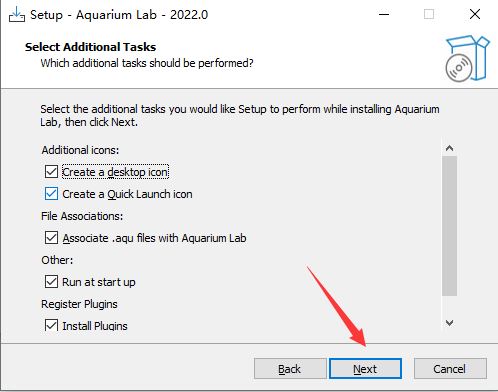The width and height of the screenshot is (498, 392).
Task: Minimize the Aquarium Lab setup window
Action: point(384,15)
